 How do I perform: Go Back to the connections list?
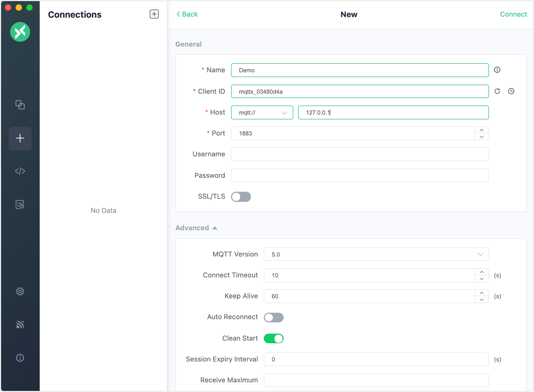[x=187, y=14]
